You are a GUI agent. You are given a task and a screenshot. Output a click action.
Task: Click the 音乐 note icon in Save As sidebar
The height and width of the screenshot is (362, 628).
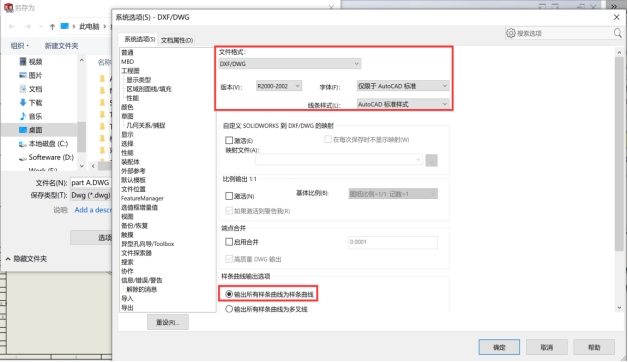tap(23, 116)
